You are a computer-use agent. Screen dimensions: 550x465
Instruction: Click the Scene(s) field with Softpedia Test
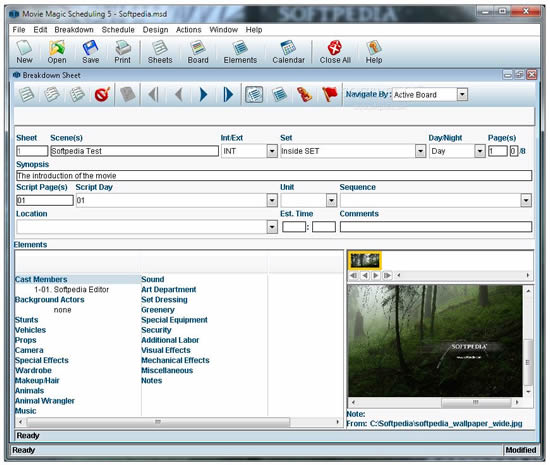tap(134, 151)
